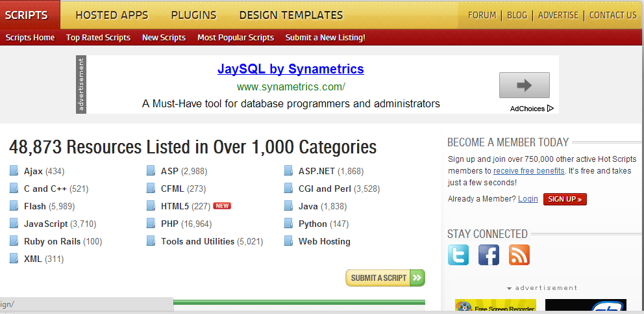Open the JavaScript category link
The image size is (644, 314).
45,224
